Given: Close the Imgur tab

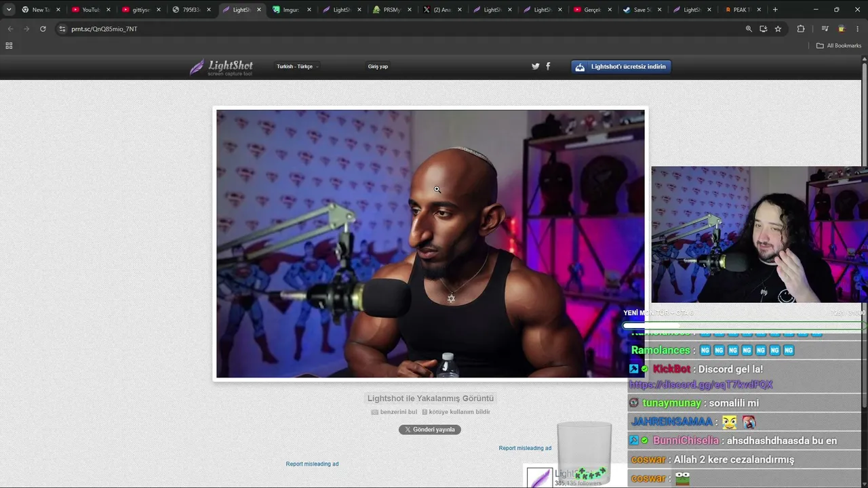Looking at the screenshot, I should click(x=309, y=9).
